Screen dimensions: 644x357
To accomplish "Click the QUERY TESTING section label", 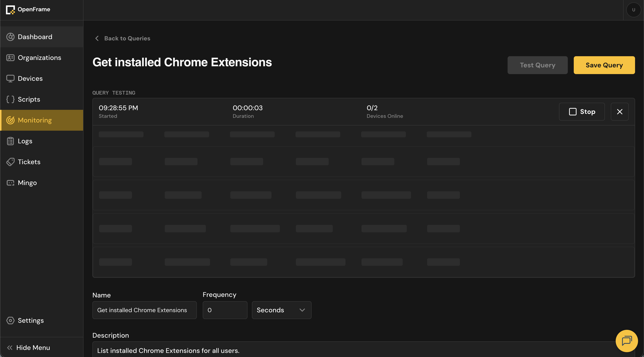I will (114, 93).
